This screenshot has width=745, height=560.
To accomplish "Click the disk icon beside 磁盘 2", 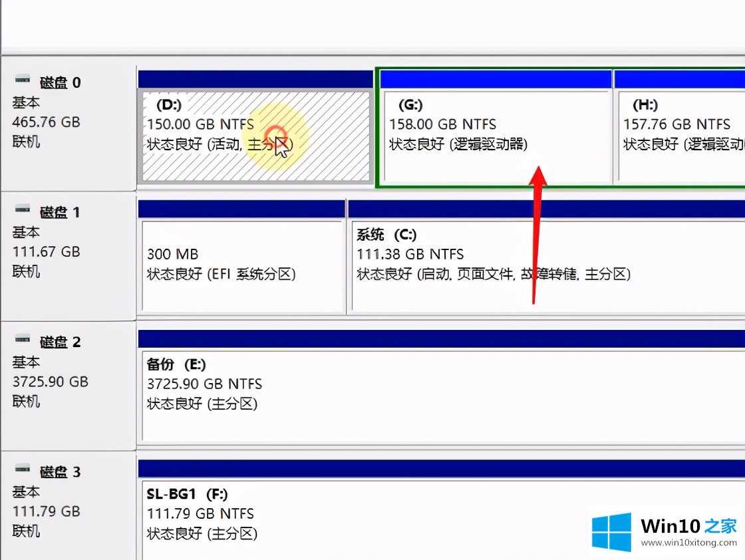I will 23,339.
